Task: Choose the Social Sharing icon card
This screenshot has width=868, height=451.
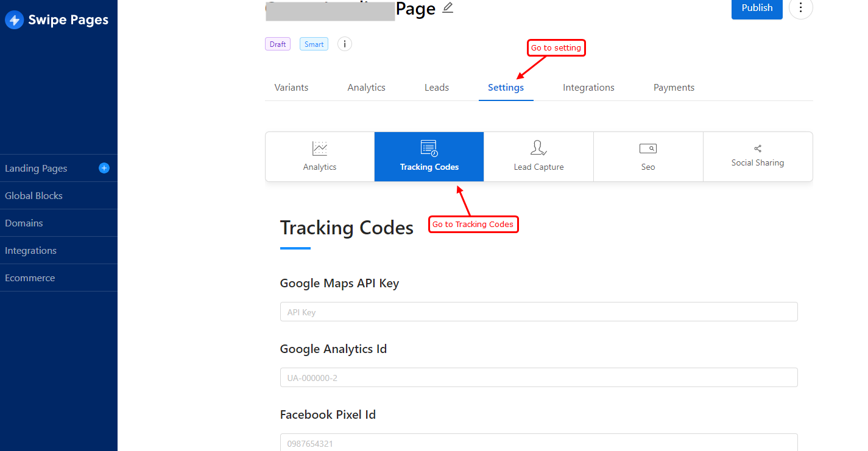Action: click(x=758, y=156)
